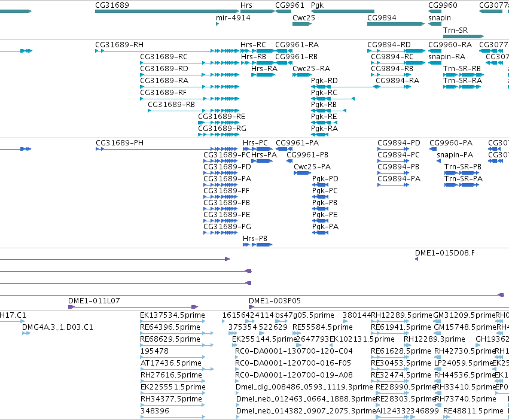Click the snapin gene label
The image size is (509, 420).
(x=440, y=18)
